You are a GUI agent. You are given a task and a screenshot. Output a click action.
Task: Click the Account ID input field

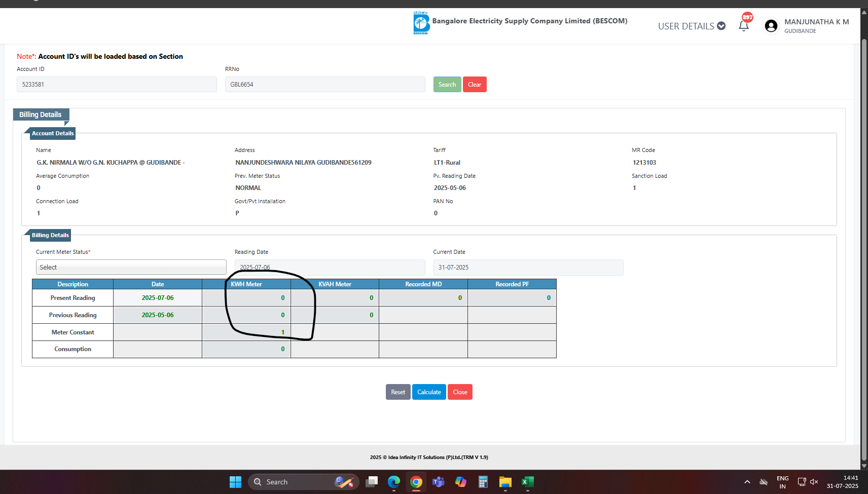tap(117, 85)
